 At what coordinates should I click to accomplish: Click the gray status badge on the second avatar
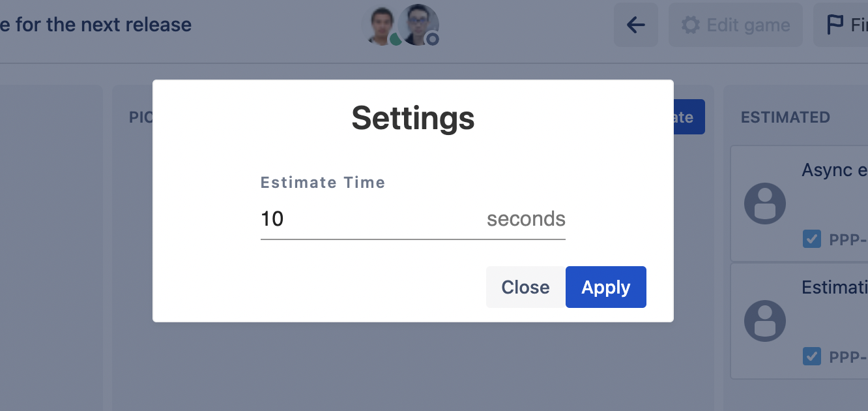point(432,39)
